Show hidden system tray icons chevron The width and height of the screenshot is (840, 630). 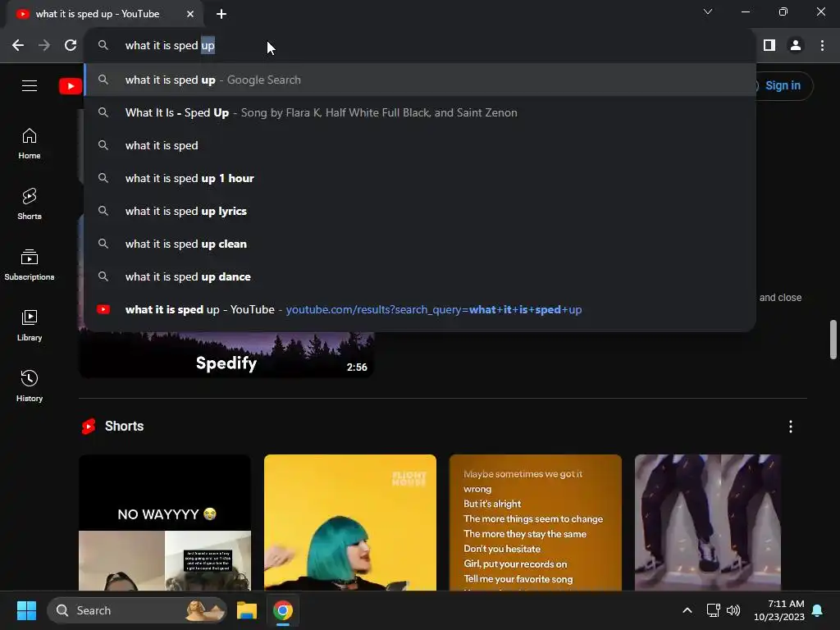tap(687, 610)
